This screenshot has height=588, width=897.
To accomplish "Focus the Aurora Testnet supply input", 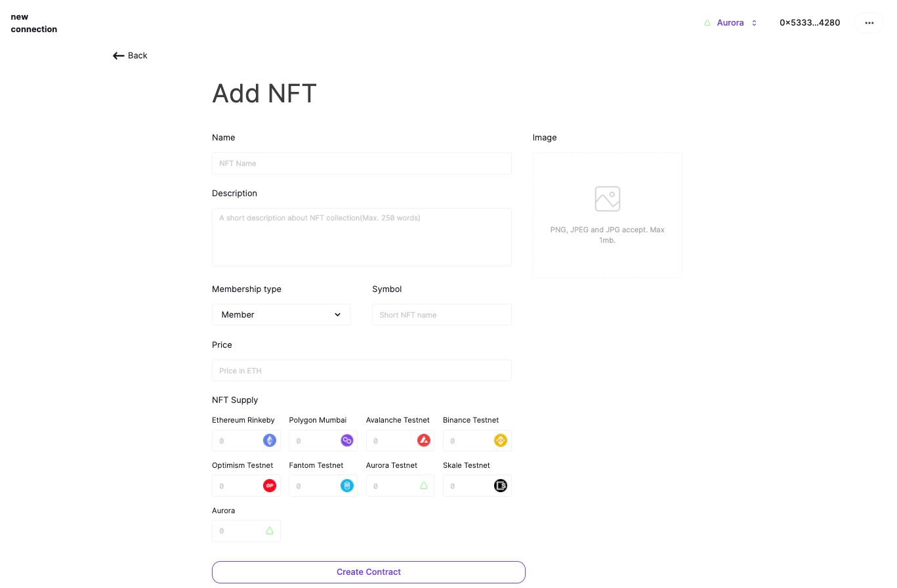I will (x=400, y=486).
